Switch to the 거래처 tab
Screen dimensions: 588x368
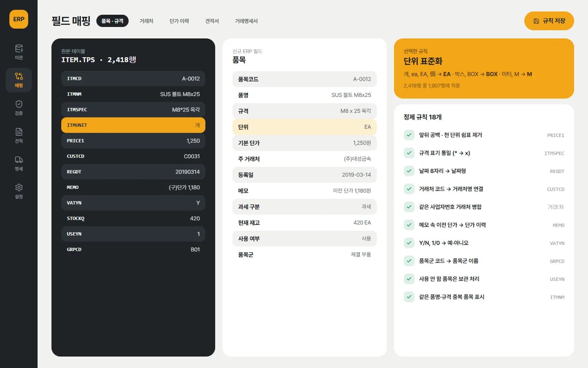tap(146, 21)
